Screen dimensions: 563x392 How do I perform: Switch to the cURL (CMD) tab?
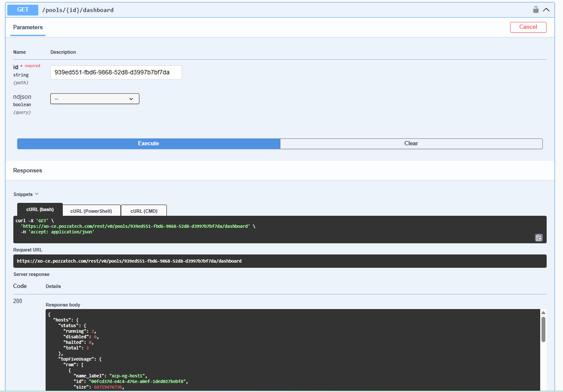tap(144, 210)
